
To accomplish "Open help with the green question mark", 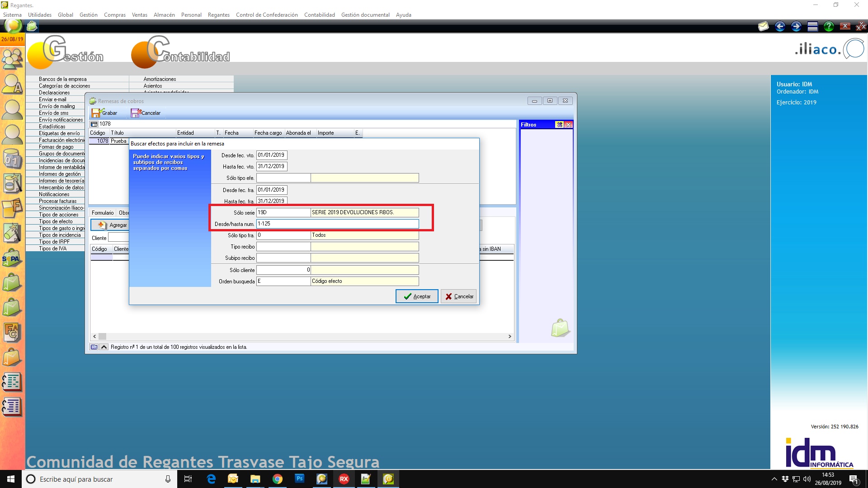I will point(829,26).
